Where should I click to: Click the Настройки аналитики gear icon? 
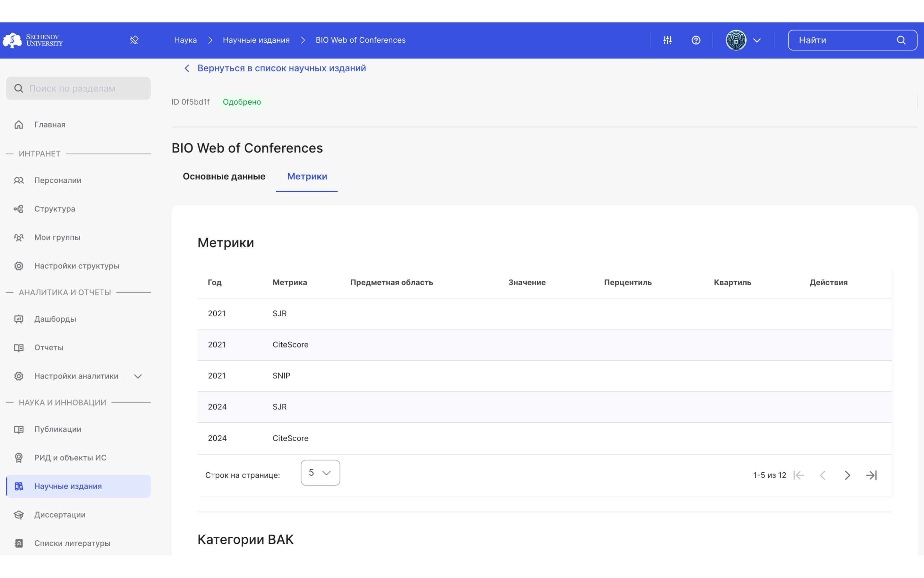click(19, 376)
